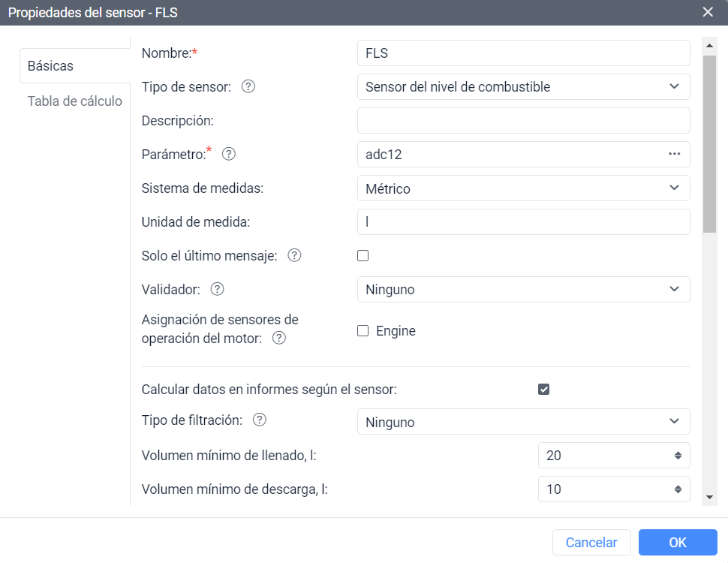The height and width of the screenshot is (563, 728).
Task: Uncheck Calcular datos en informes según el sensor
Action: click(x=543, y=389)
